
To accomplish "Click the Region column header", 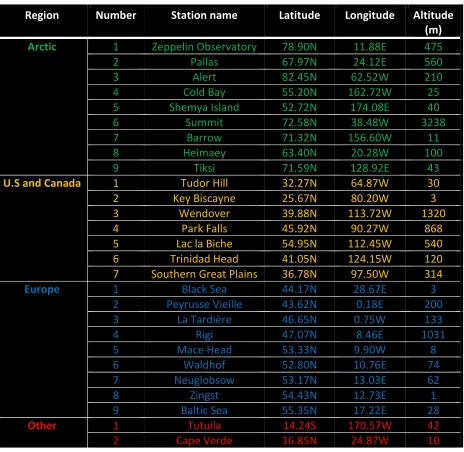I will tap(42, 15).
